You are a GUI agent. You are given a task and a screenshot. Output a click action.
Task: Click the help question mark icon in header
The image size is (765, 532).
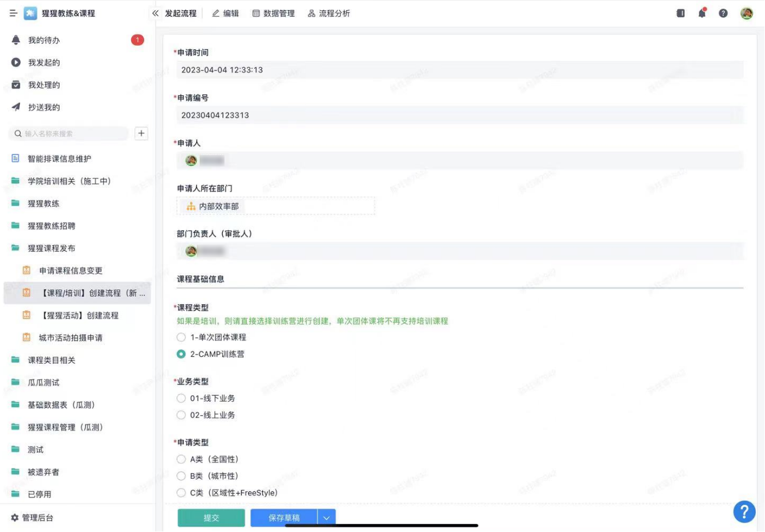coord(723,13)
